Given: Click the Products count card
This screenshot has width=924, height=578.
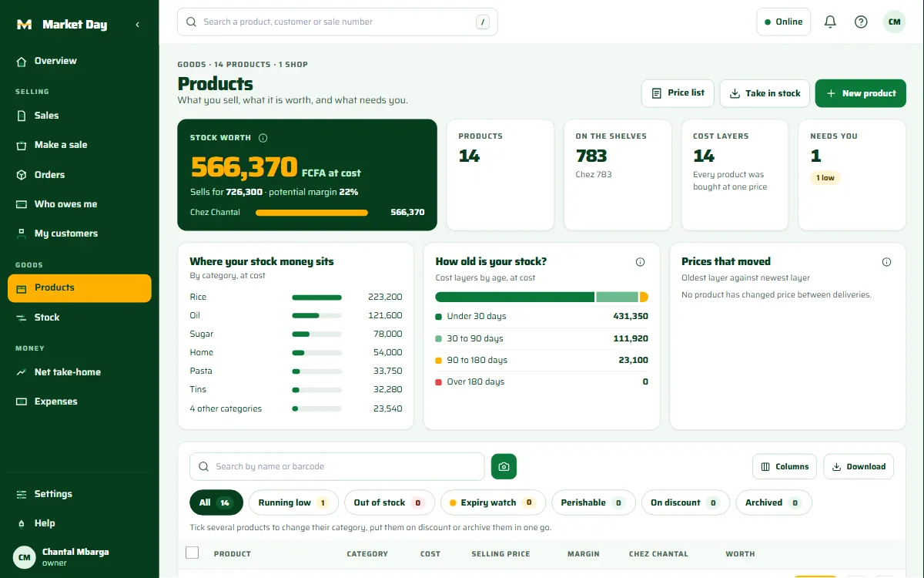Looking at the screenshot, I should [x=500, y=175].
